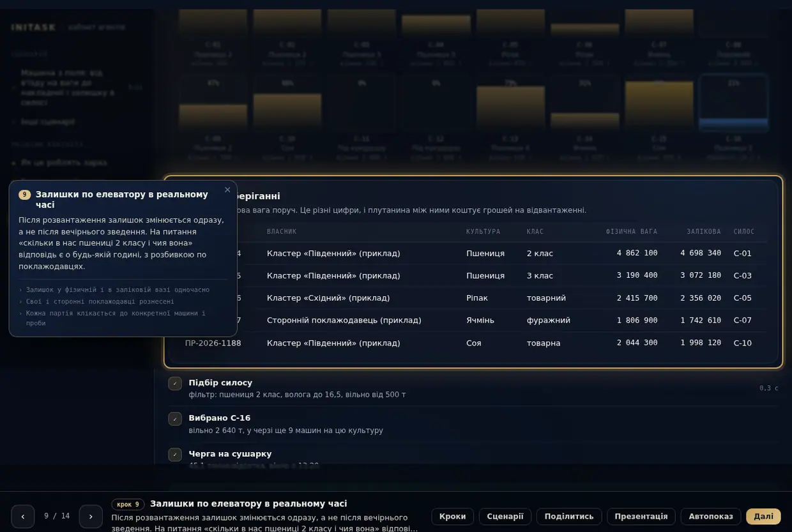Click silo cell С-05
This screenshot has width=792, height=532.
pyautogui.click(x=743, y=298)
